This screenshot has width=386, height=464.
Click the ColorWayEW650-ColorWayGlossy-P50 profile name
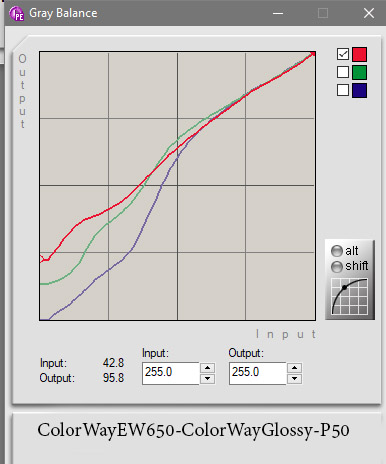[193, 430]
